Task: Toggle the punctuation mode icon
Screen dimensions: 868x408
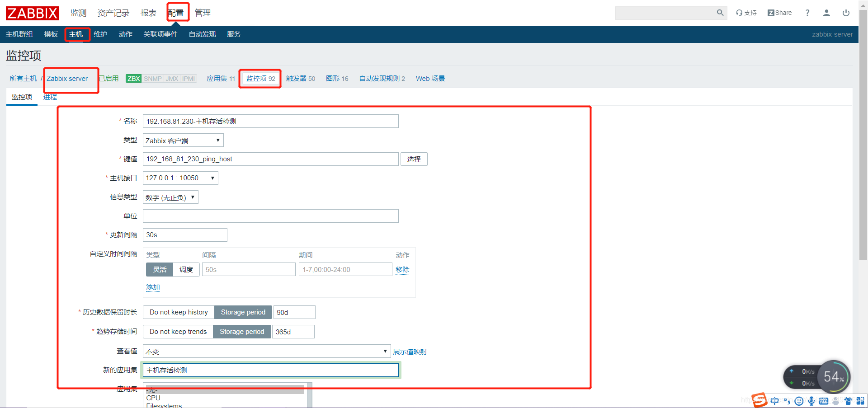Action: pos(787,401)
